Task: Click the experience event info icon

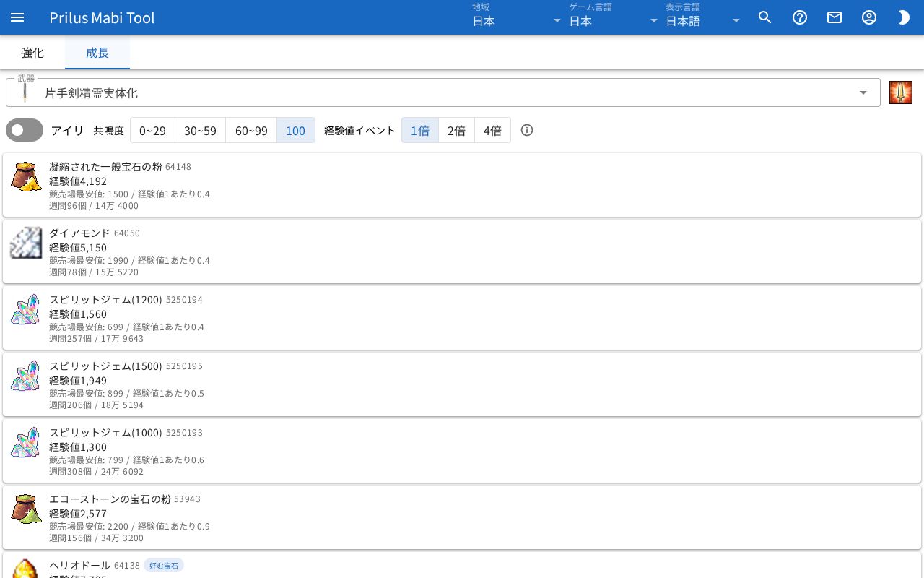Action: tap(527, 130)
